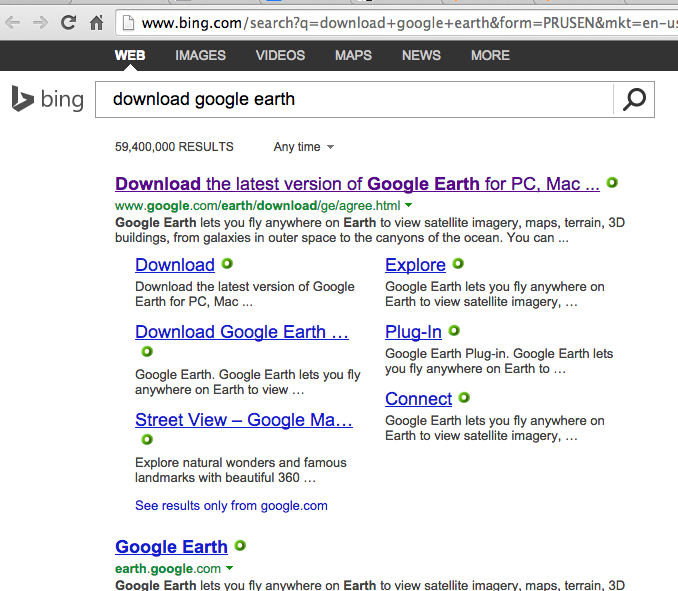Click the browser forward arrow

point(40,22)
